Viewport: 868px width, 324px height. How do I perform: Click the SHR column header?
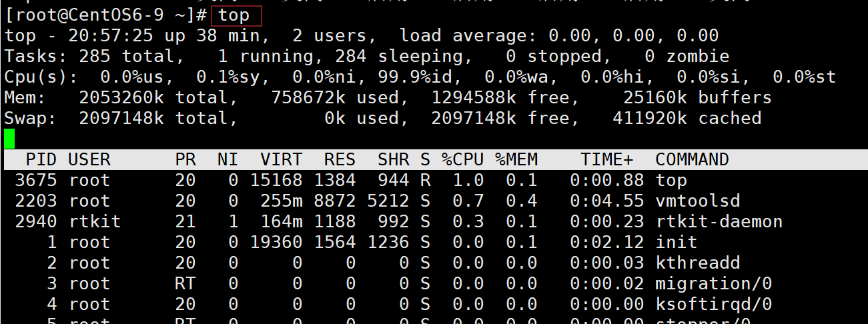click(394, 160)
